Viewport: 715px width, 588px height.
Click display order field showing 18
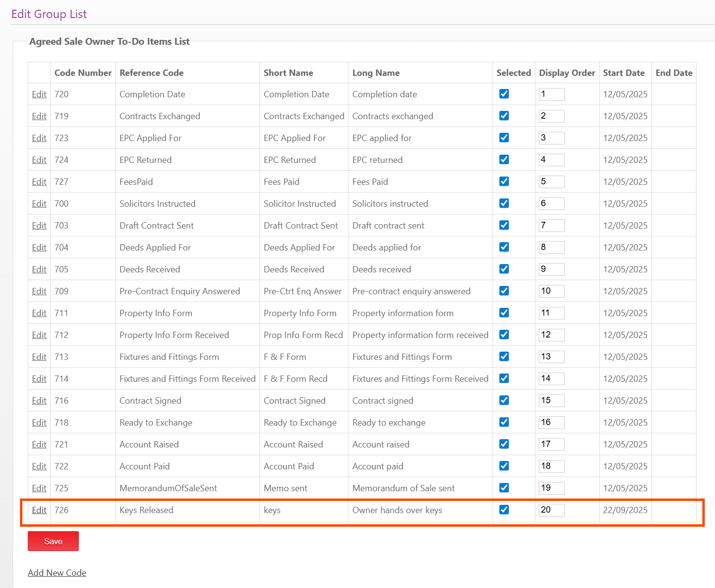551,466
